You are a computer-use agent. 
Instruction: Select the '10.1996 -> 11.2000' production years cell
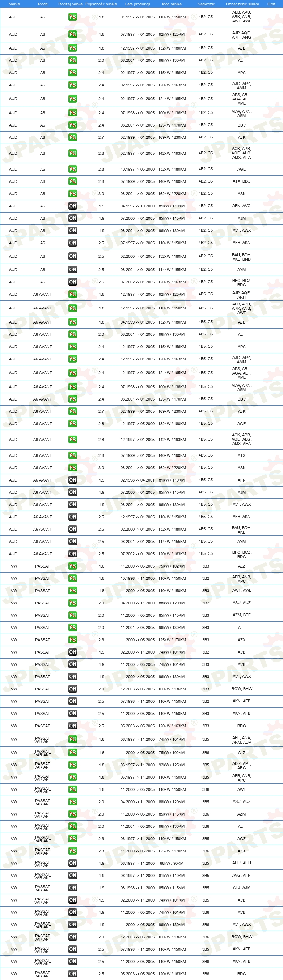(x=138, y=578)
